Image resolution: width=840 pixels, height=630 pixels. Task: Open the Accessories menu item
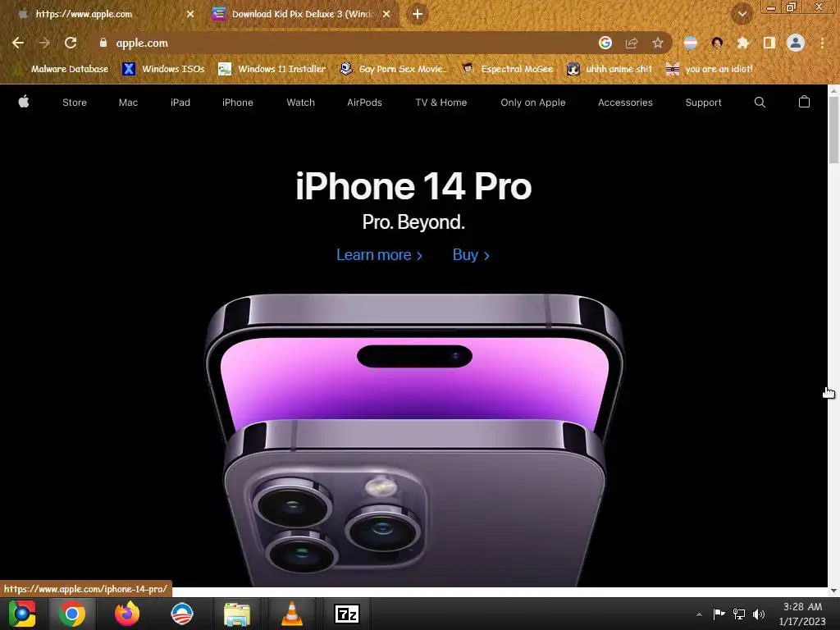point(625,103)
